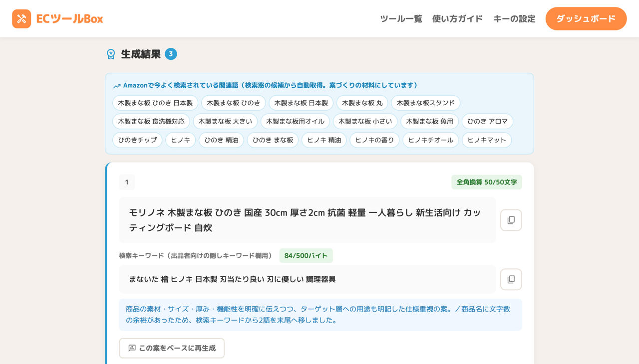Click the result count badge 3
This screenshot has width=639, height=364.
pyautogui.click(x=171, y=54)
